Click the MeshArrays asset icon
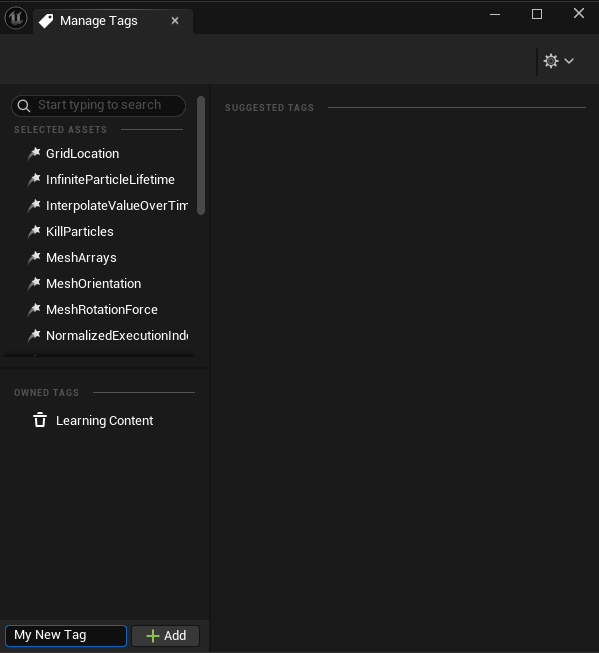Screen dimensions: 599x653 (34, 258)
